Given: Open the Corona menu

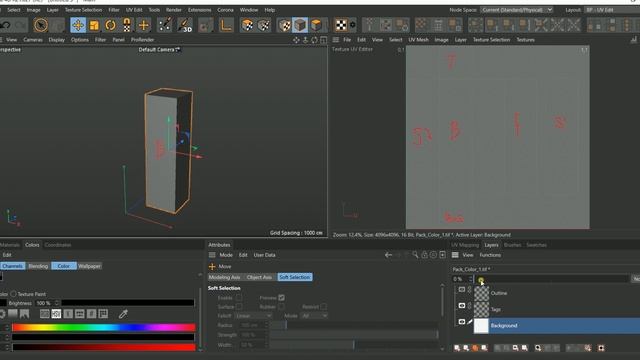Looking at the screenshot, I should (225, 10).
